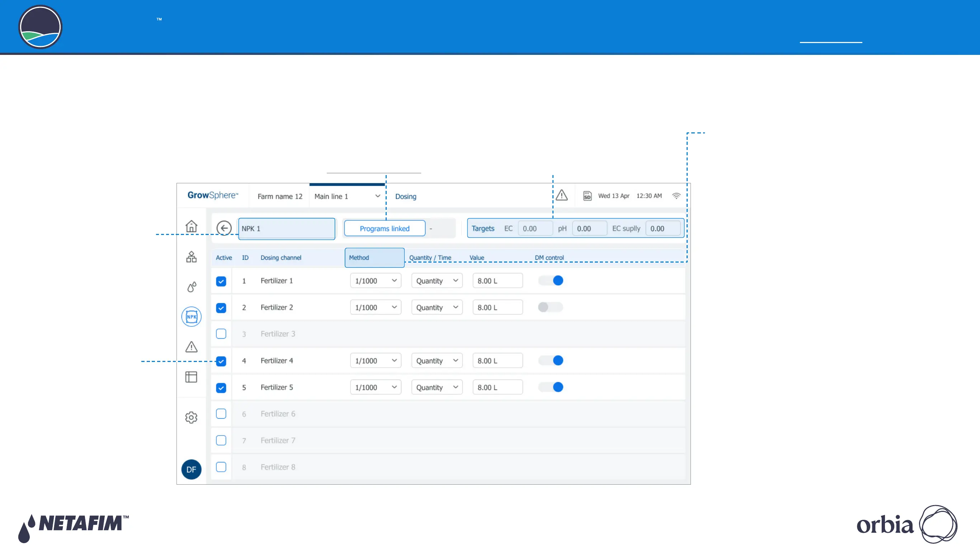Uncheck Active for Fertilizer 1
Image resolution: width=980 pixels, height=551 pixels.
click(221, 281)
